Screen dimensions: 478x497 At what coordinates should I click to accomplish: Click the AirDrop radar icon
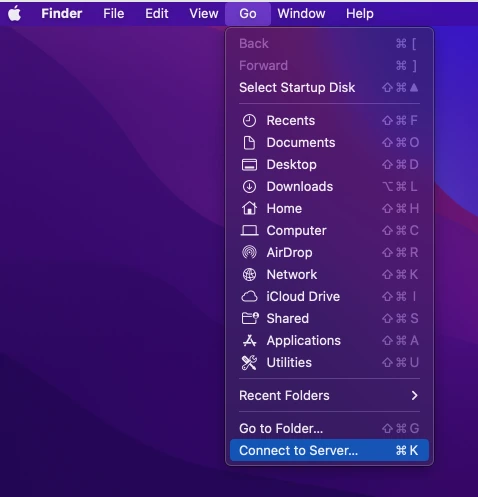249,252
